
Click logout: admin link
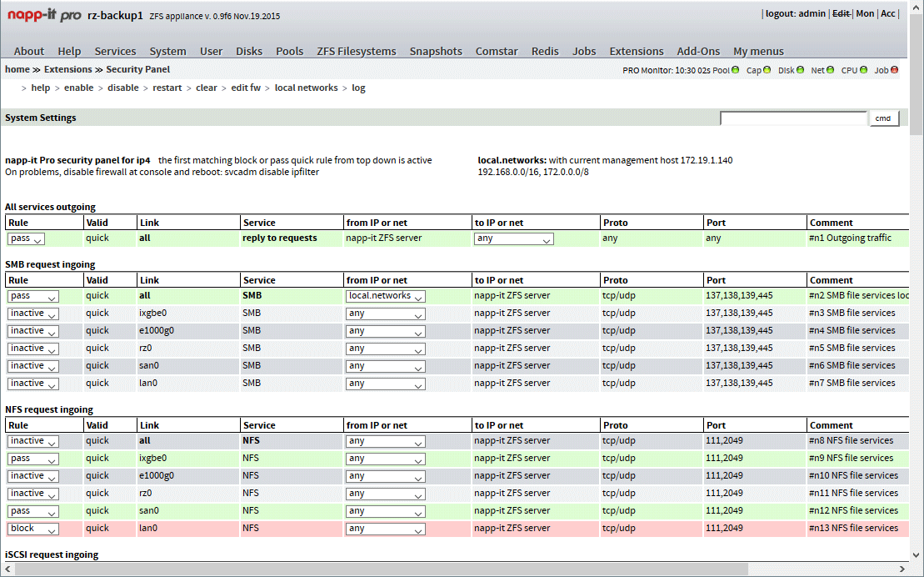(796, 13)
